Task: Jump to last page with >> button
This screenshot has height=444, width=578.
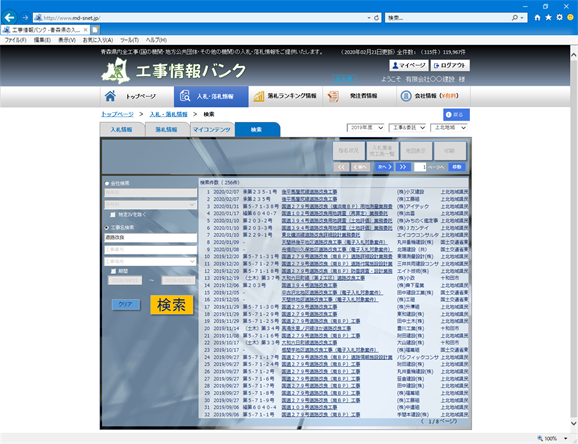Action: pos(403,167)
